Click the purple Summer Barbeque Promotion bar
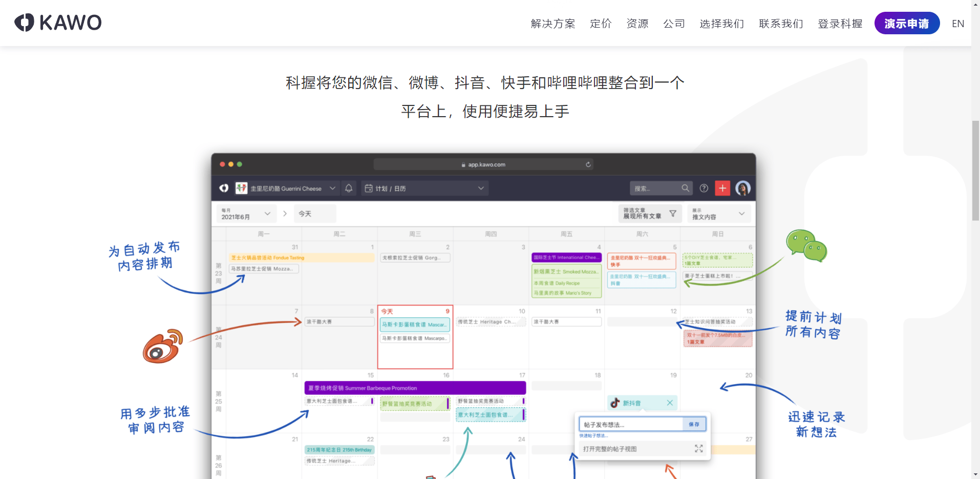This screenshot has height=479, width=980. tap(415, 388)
